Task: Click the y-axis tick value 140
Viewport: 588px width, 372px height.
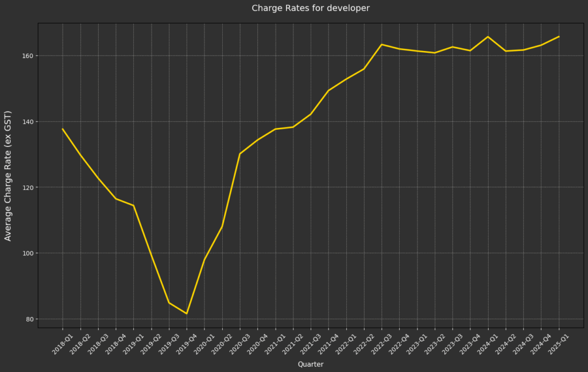Action: tap(29, 122)
